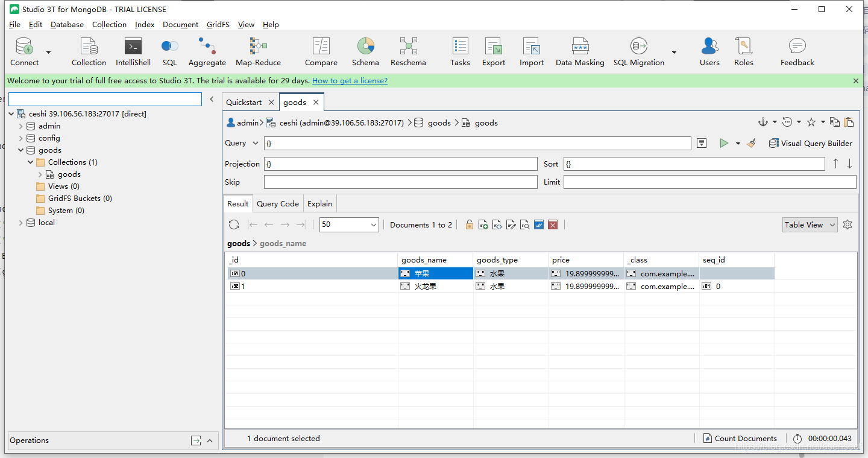This screenshot has height=458, width=868.
Task: Open the Map-Reduce tool
Action: point(258,52)
